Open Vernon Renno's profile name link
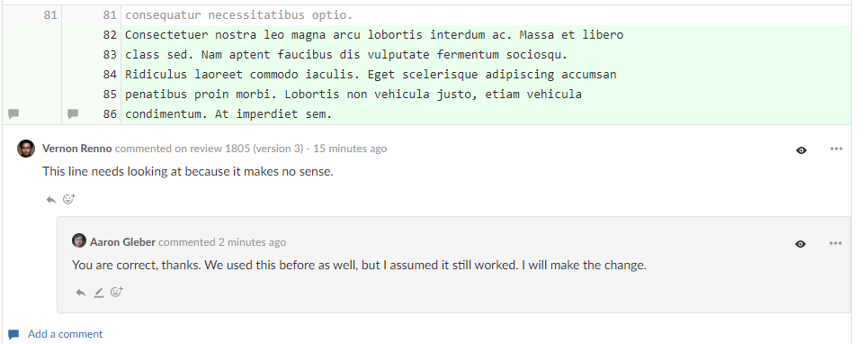This screenshot has width=868, height=344. tap(77, 149)
